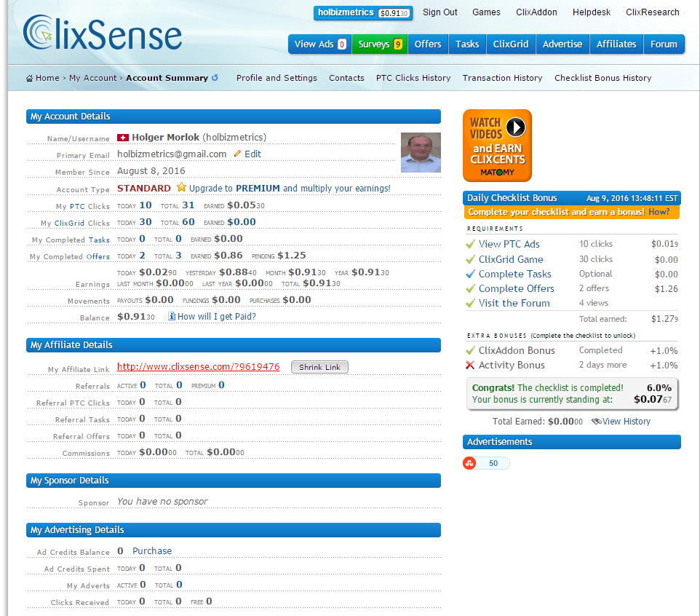Click the Home breadcrumb link

point(47,78)
